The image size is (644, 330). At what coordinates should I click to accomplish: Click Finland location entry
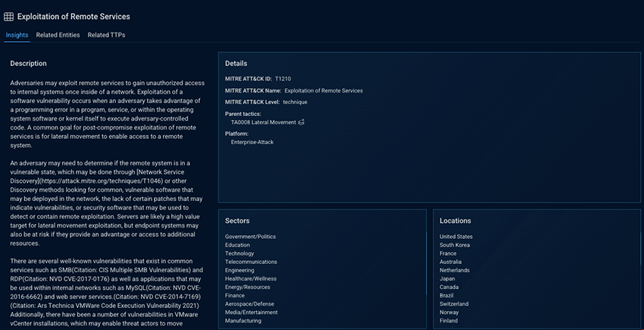pyautogui.click(x=449, y=321)
